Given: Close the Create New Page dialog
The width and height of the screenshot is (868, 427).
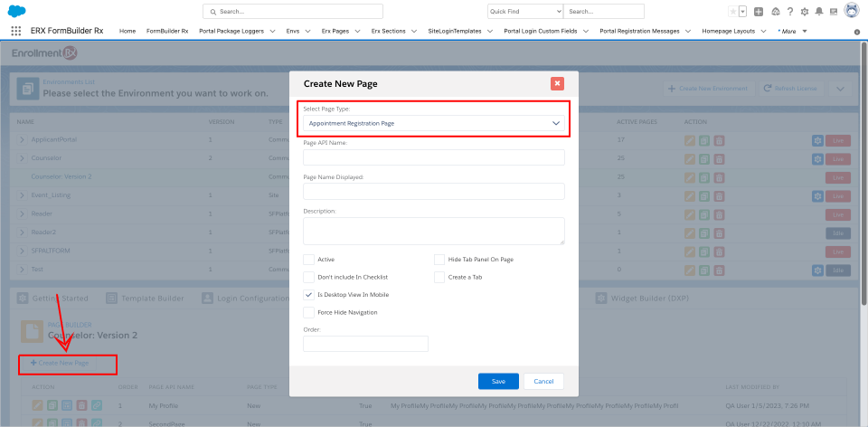Looking at the screenshot, I should [x=557, y=83].
